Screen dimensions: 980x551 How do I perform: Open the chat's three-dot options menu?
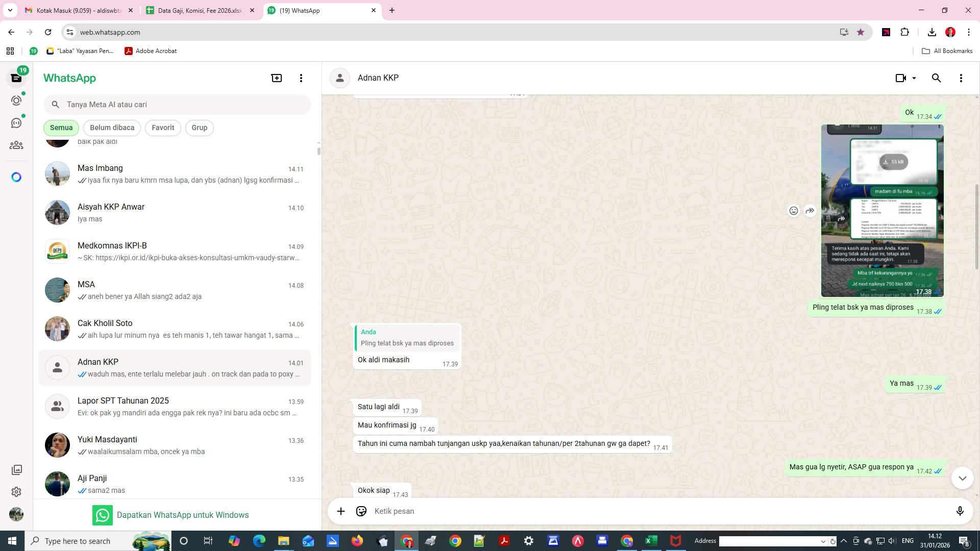[961, 78]
